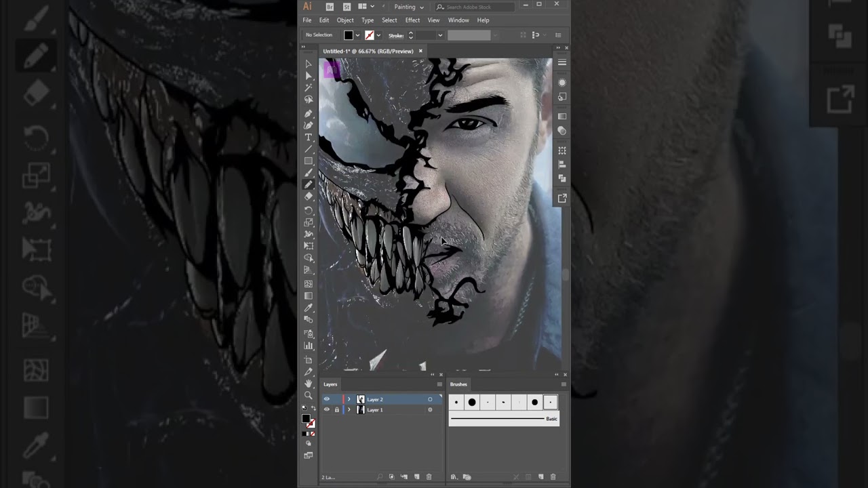Viewport: 868px width, 488px height.
Task: Open the Painting workspace switcher
Action: click(409, 7)
